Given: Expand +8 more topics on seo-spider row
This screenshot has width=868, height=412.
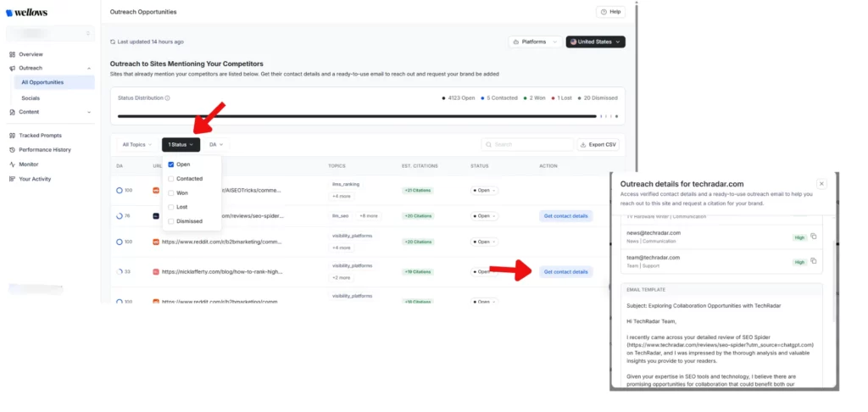Looking at the screenshot, I should [368, 216].
